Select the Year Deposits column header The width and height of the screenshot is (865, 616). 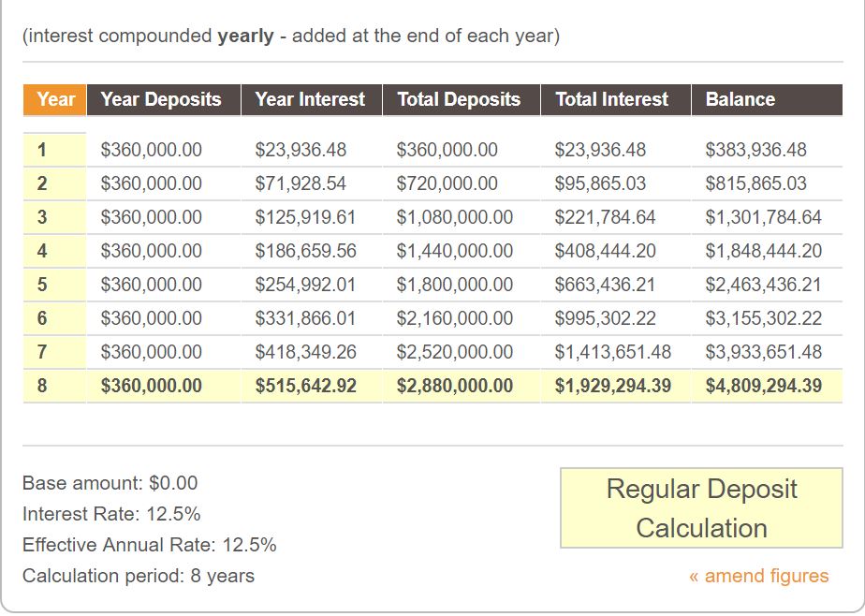[161, 99]
